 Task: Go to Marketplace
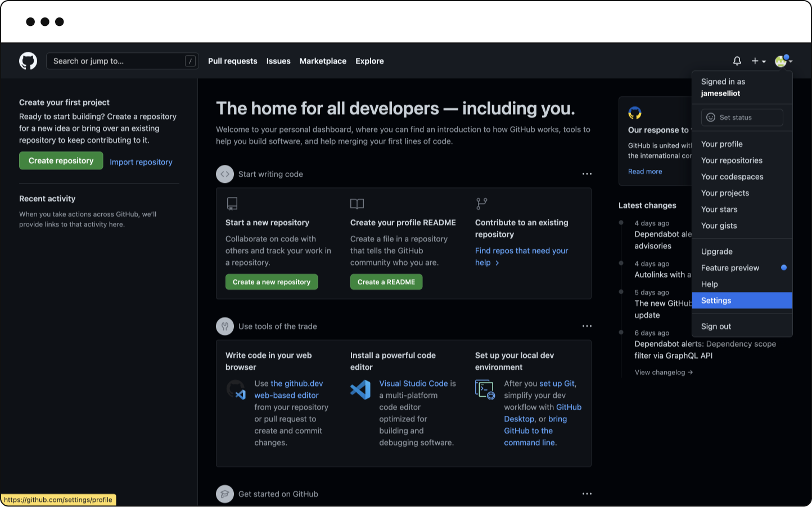tap(323, 61)
